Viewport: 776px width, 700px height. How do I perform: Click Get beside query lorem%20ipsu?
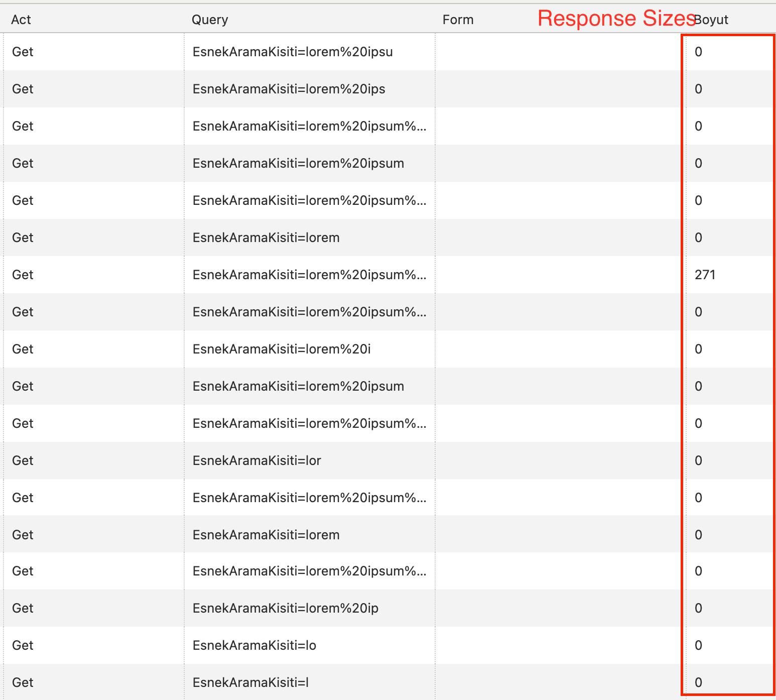point(23,52)
